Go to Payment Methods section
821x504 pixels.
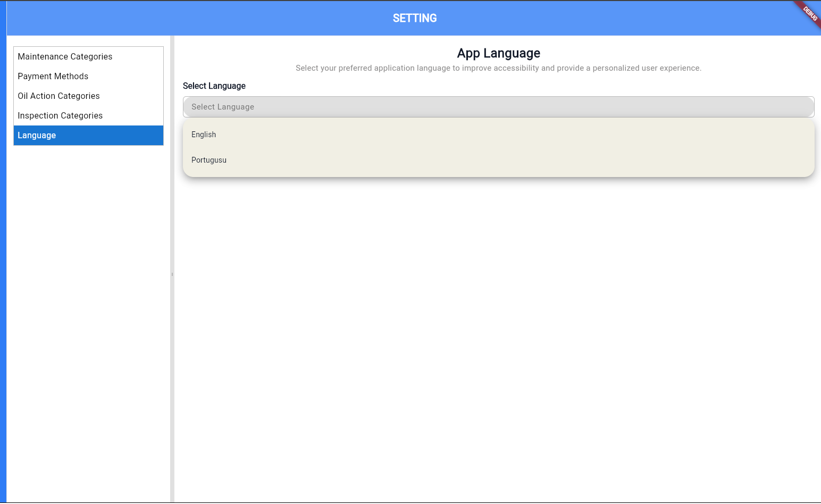click(x=53, y=76)
